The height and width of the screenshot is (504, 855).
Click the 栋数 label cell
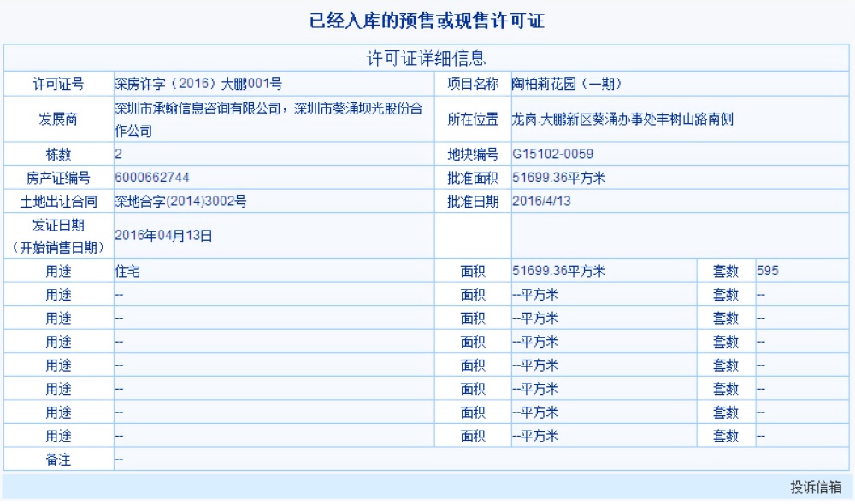pyautogui.click(x=57, y=154)
